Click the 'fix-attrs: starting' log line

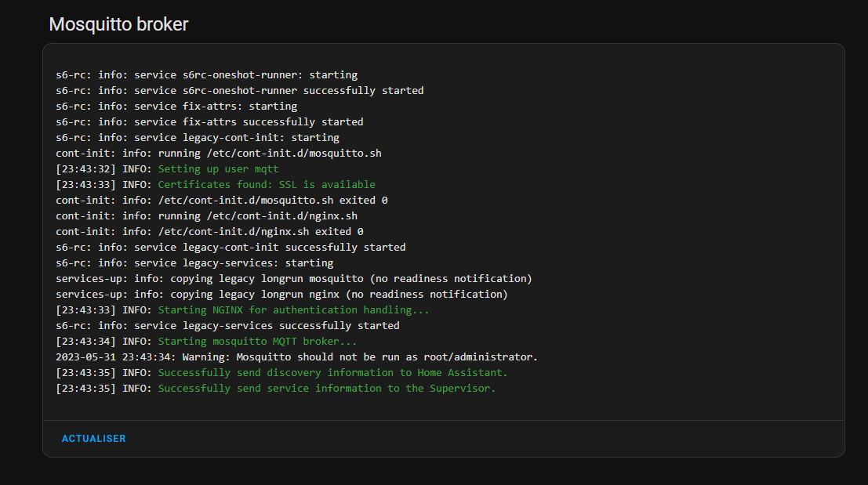[176, 107]
